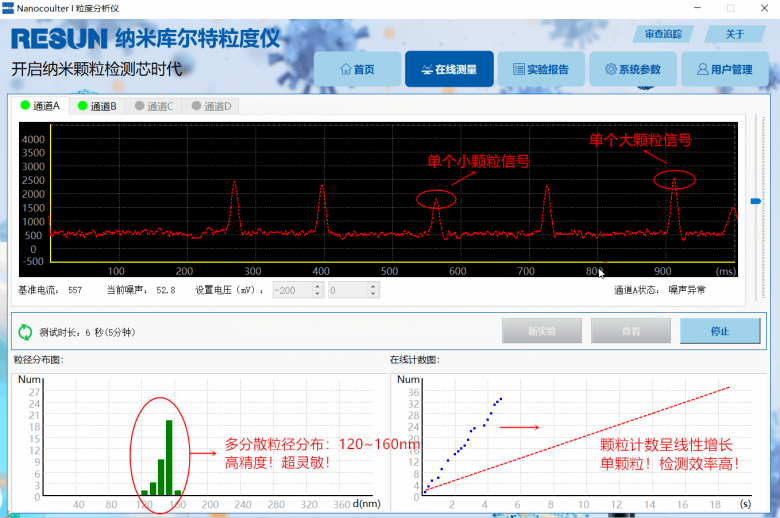Click the gray status dot of 通道D
The width and height of the screenshot is (780, 518).
pos(196,106)
